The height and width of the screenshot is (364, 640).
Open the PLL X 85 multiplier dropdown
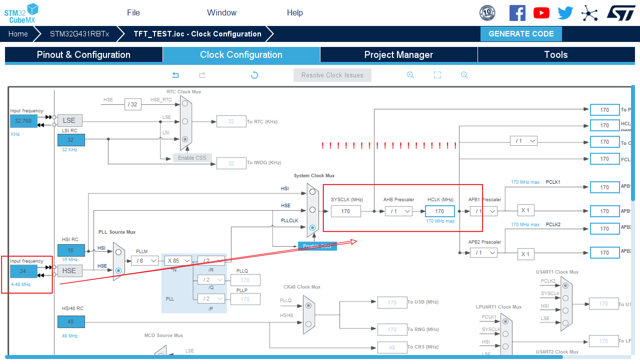pyautogui.click(x=178, y=261)
